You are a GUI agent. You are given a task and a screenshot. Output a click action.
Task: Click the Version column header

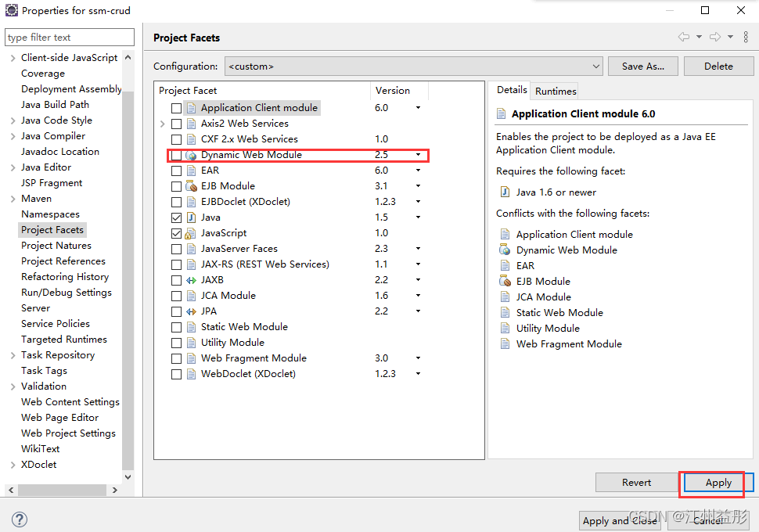click(x=399, y=91)
